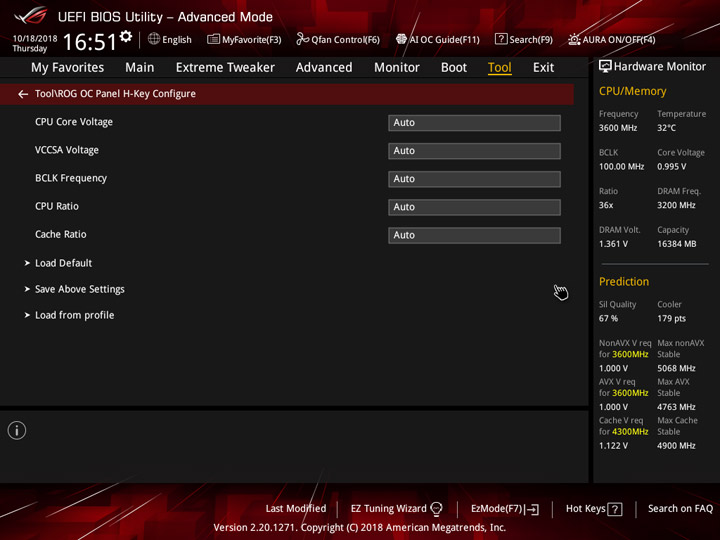Open the CPU Core Voltage Auto field
The height and width of the screenshot is (540, 720).
[474, 123]
